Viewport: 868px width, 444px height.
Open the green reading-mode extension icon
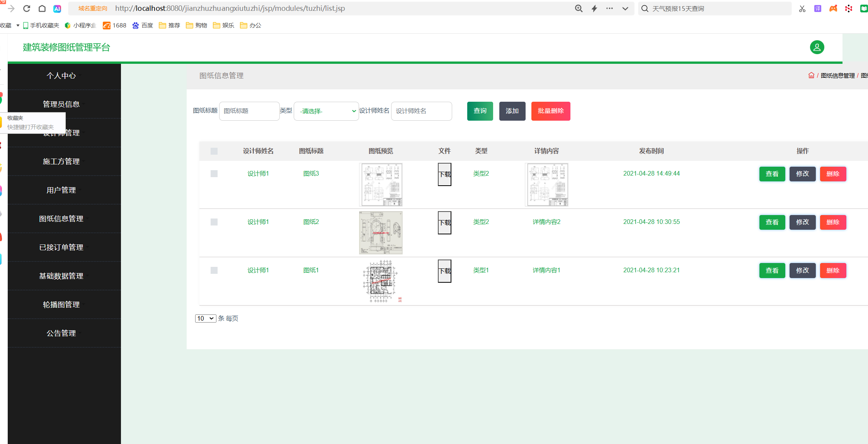pos(864,8)
